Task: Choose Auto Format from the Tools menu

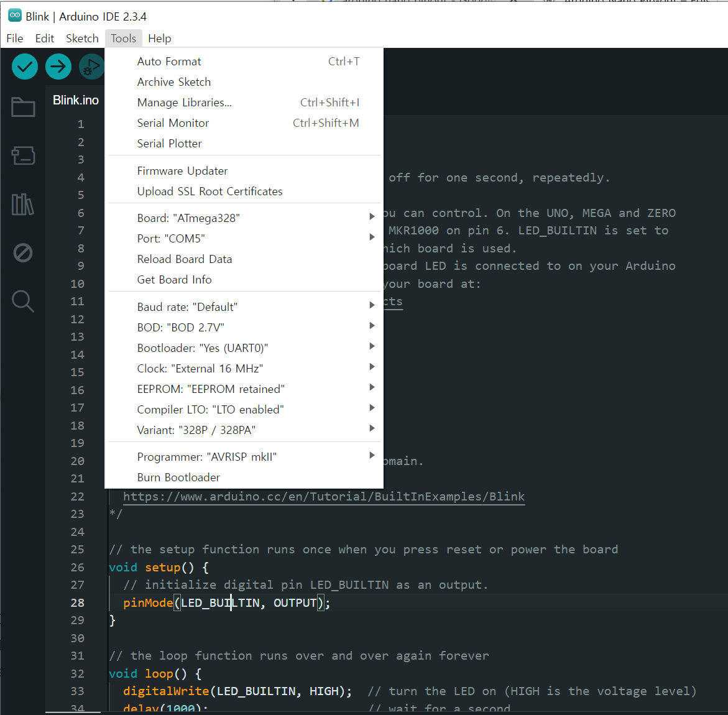Action: [x=244, y=62]
